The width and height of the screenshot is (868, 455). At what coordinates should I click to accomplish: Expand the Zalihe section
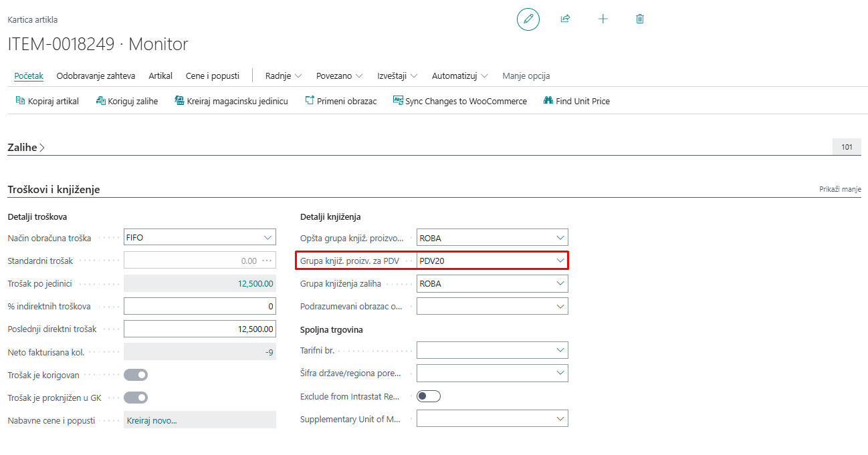(26, 148)
